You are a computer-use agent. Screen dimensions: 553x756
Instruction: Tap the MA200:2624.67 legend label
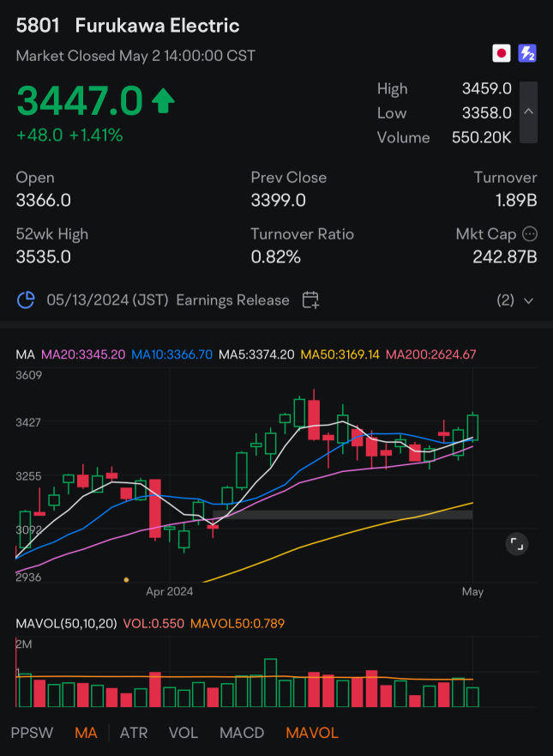(431, 355)
